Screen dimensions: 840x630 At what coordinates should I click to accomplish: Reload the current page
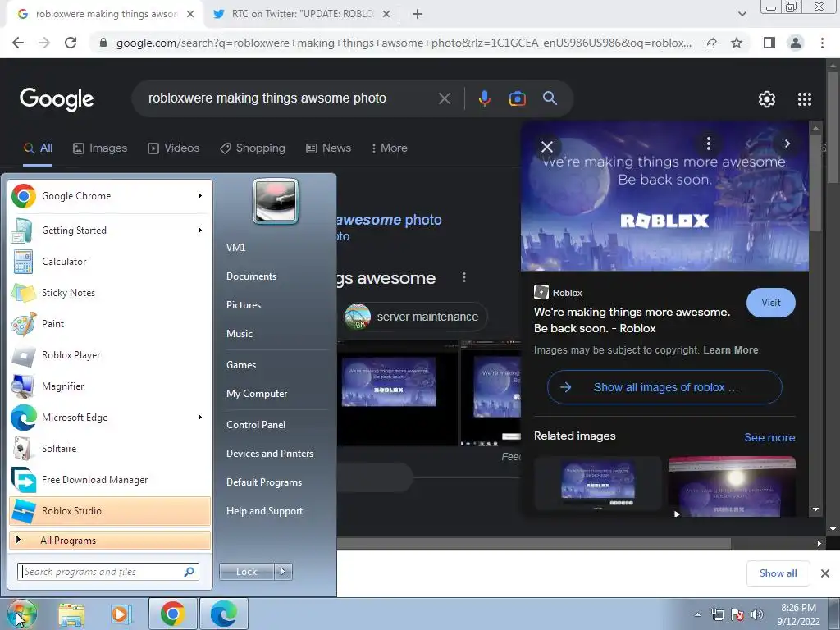click(x=71, y=43)
